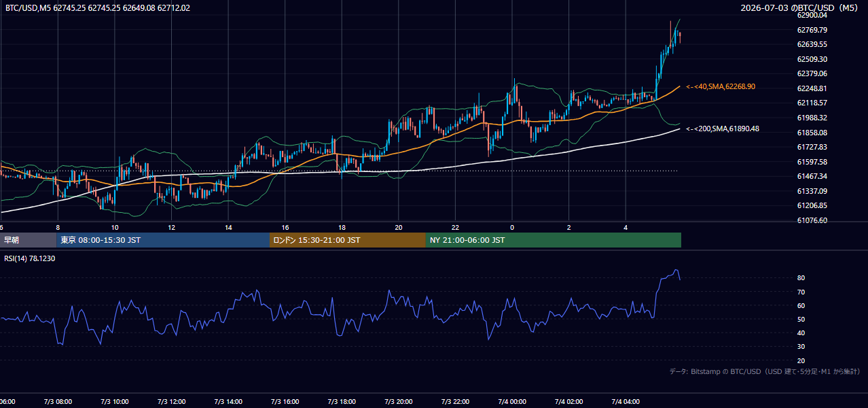Click the 61467.34 price axis label
Screen dimensions: 868x408
(812, 176)
